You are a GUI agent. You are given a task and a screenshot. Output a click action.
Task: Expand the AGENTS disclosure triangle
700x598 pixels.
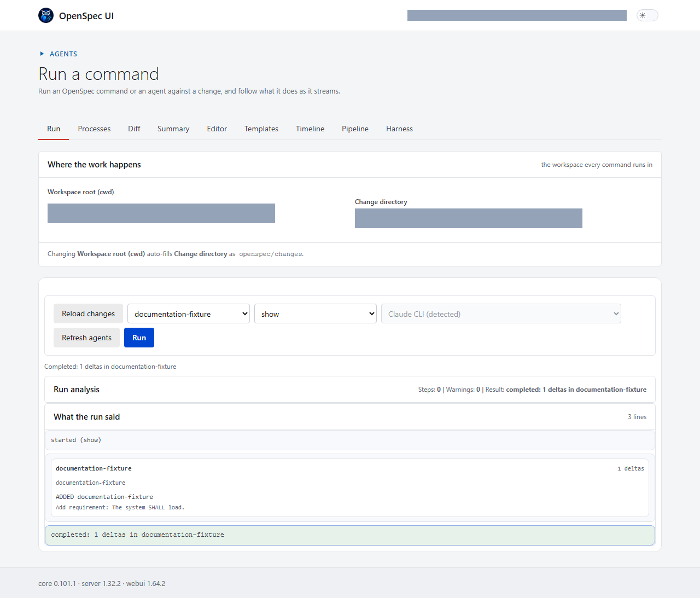42,54
